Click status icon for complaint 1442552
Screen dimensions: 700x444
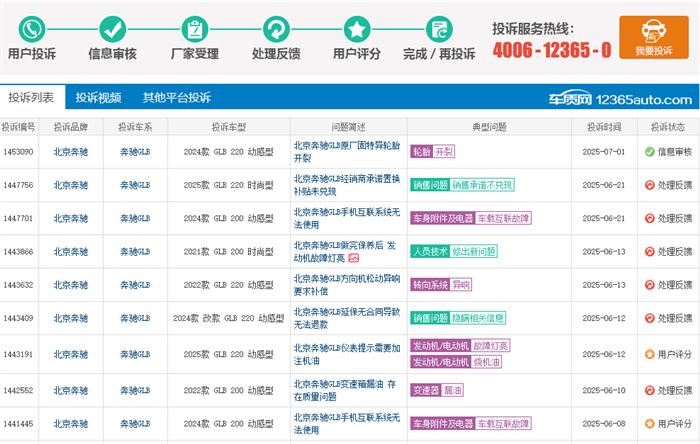[x=650, y=390]
